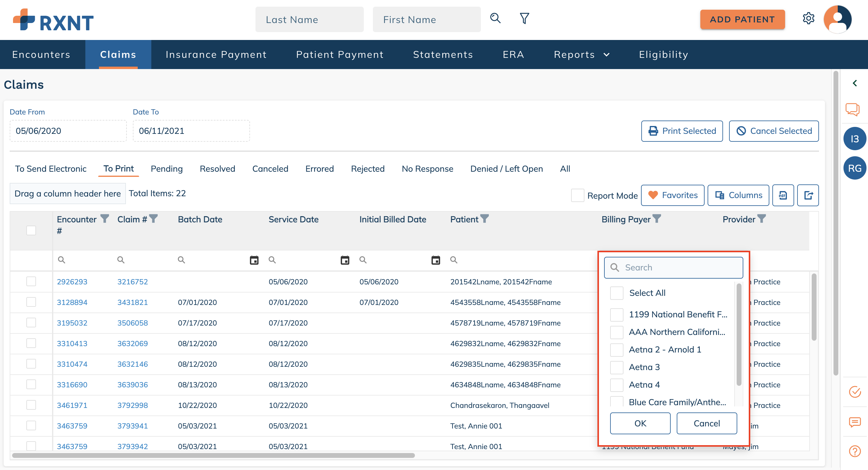Open the Initial Billed Date calendar picker

coord(436,260)
